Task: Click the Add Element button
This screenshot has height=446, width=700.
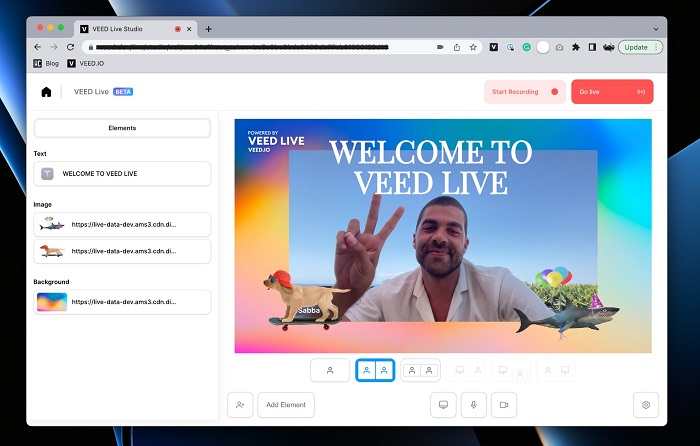Action: point(286,405)
